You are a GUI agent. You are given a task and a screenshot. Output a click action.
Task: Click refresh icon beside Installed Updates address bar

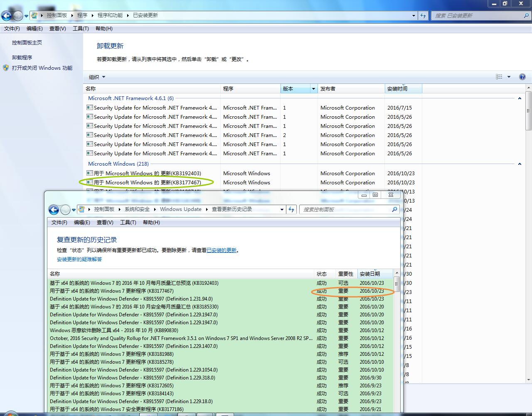pyautogui.click(x=423, y=15)
